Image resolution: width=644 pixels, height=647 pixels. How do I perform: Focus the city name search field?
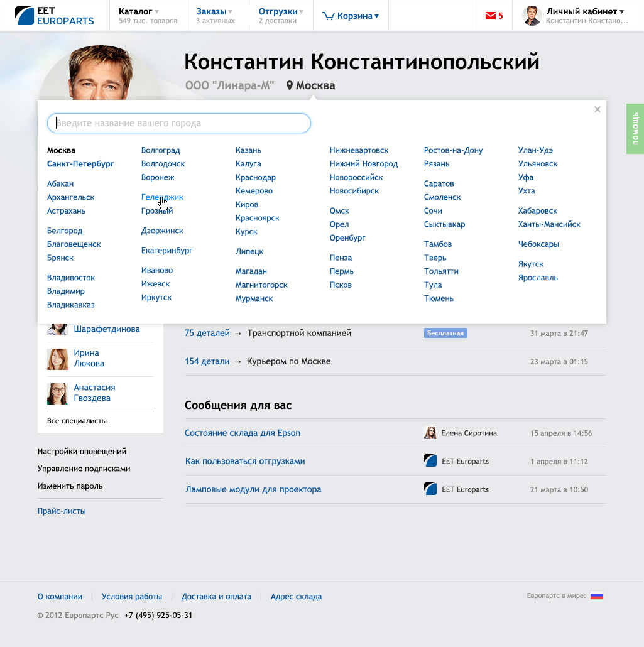(x=179, y=123)
